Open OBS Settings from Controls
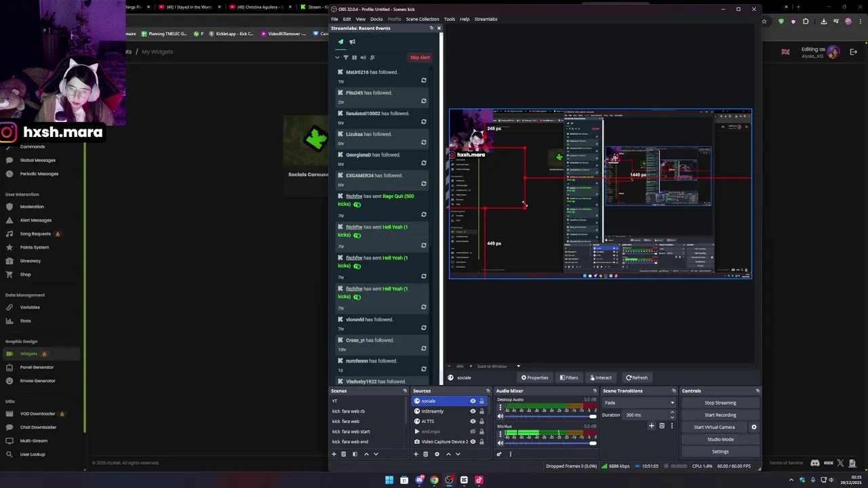This screenshot has height=488, width=868. pyautogui.click(x=720, y=451)
